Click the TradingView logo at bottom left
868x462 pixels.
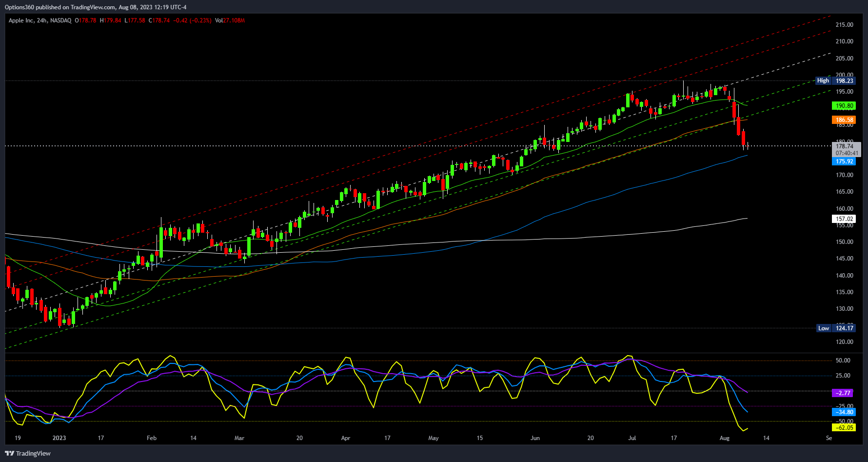[x=28, y=453]
